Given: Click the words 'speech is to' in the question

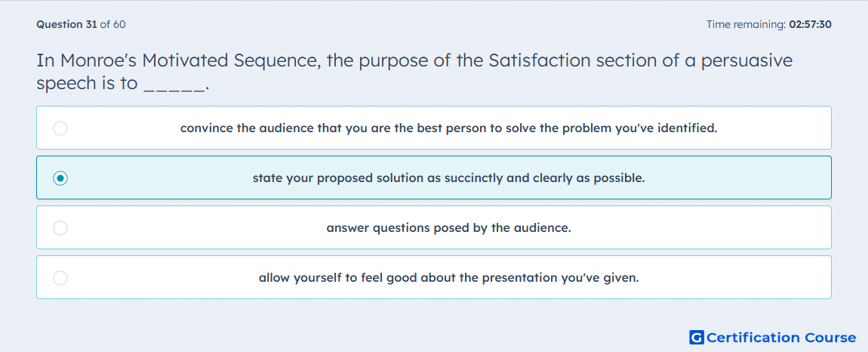Looking at the screenshot, I should click(x=87, y=84).
